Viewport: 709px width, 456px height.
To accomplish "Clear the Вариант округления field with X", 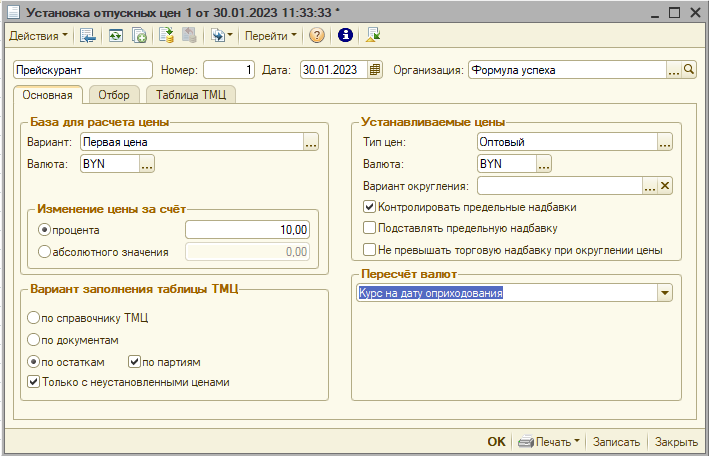I will (x=664, y=185).
